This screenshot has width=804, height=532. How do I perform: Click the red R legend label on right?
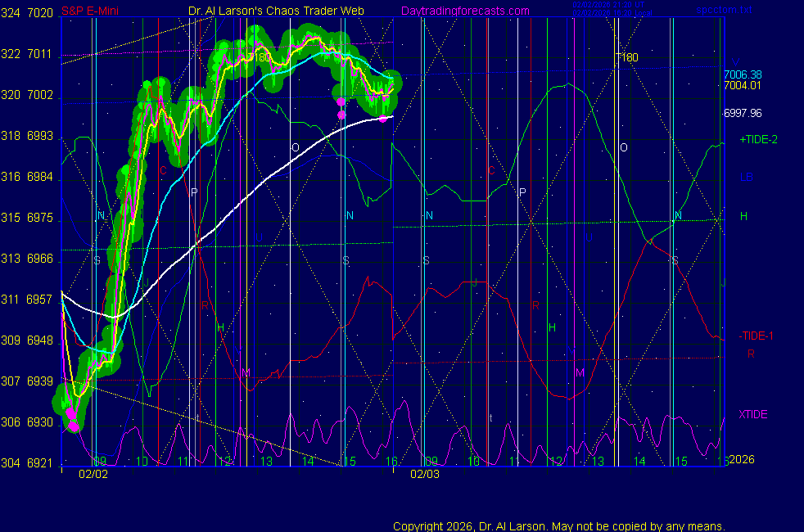point(750,354)
